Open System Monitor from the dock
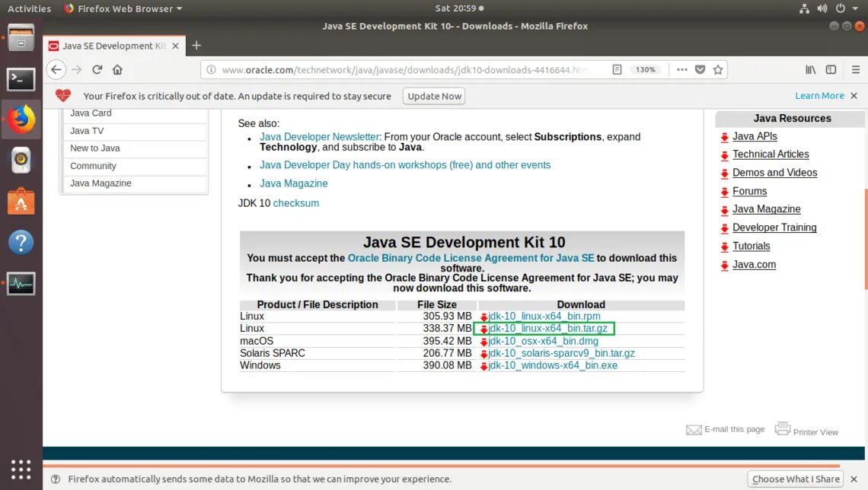The image size is (868, 490). pyautogui.click(x=21, y=284)
